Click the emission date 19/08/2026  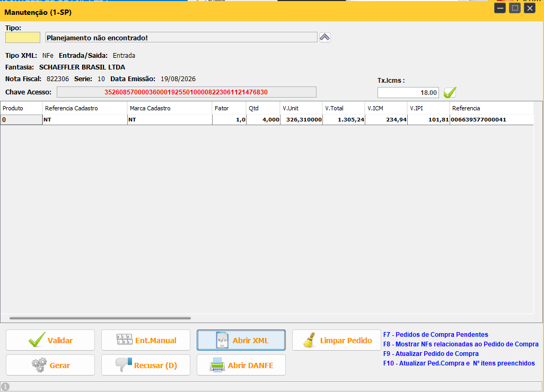click(178, 79)
